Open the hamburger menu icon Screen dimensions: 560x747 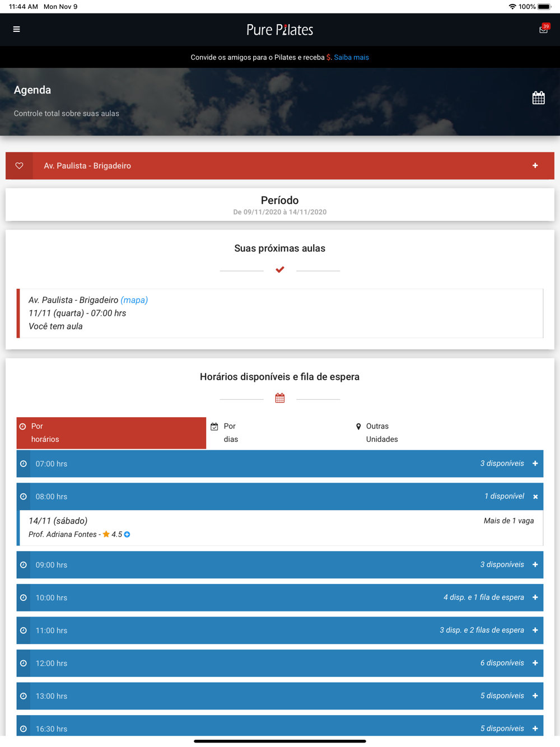pyautogui.click(x=16, y=29)
